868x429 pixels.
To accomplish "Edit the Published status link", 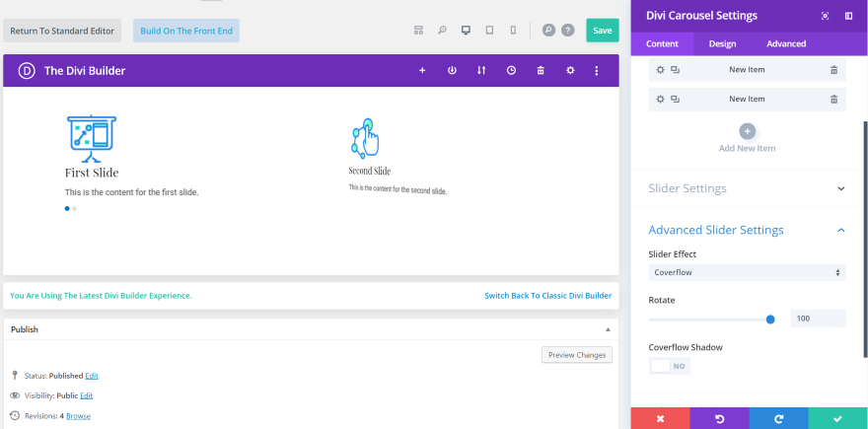I will pos(92,376).
